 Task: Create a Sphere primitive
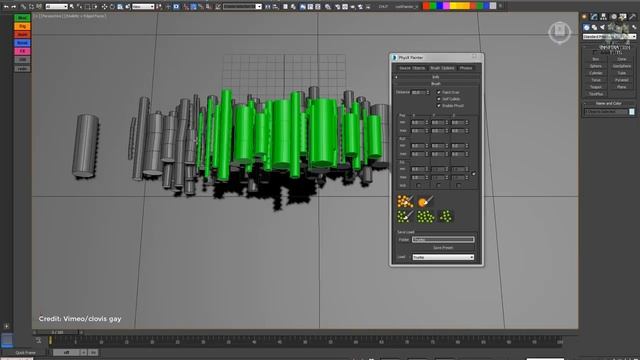click(x=596, y=66)
